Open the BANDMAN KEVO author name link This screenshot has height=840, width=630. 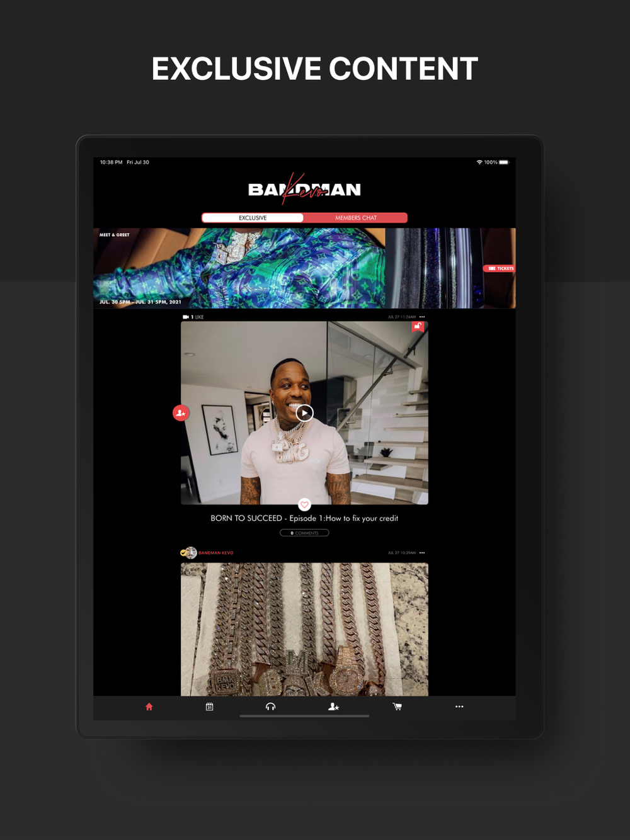pyautogui.click(x=216, y=553)
